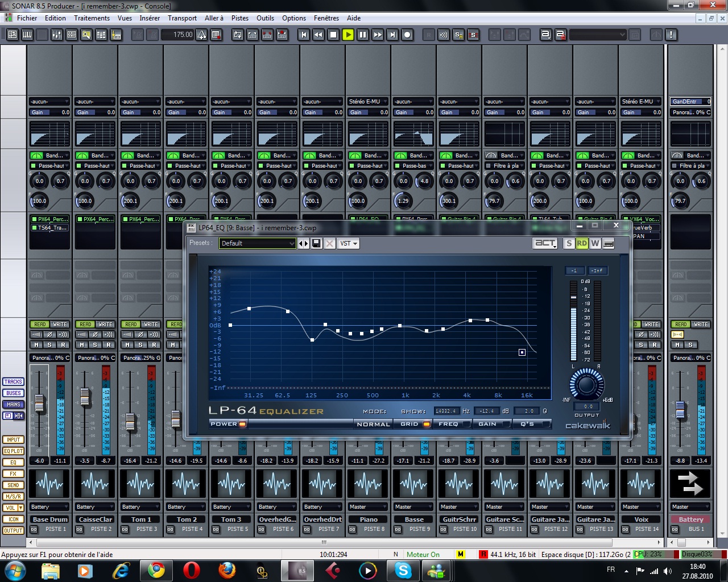Start playback with the green Play button
Screen dimensions: 728x582
(x=348, y=35)
